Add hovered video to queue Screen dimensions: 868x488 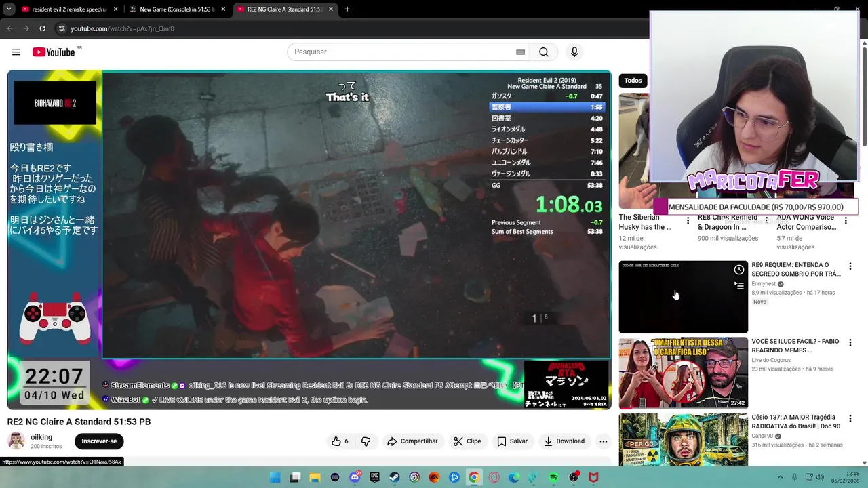[738, 286]
